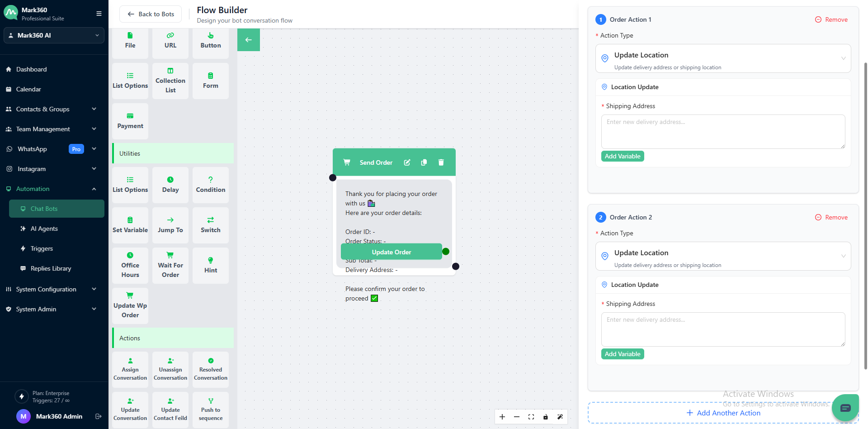Collapse the node palette with the green arrow
This screenshot has height=429, width=868.
[248, 40]
